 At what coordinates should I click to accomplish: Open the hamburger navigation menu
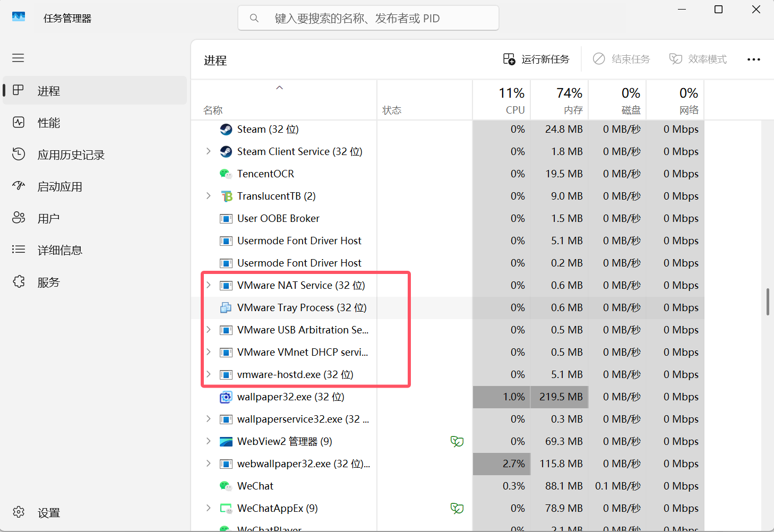[18, 58]
